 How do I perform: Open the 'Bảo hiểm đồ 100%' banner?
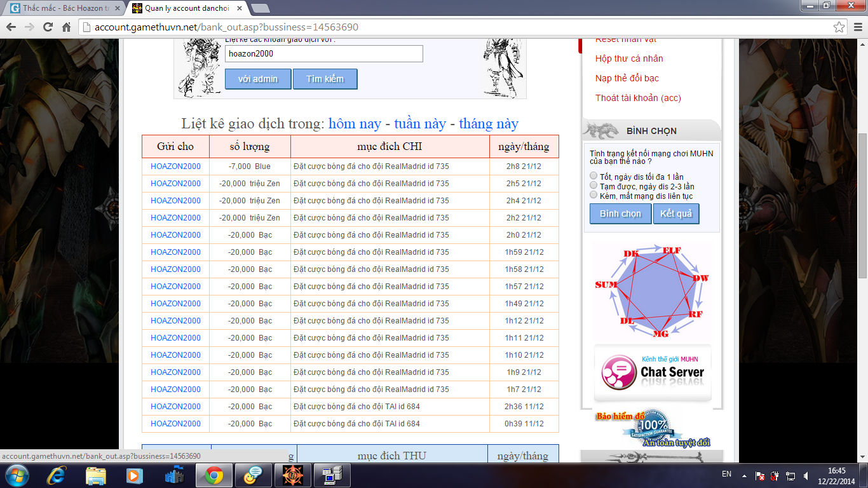coord(653,428)
